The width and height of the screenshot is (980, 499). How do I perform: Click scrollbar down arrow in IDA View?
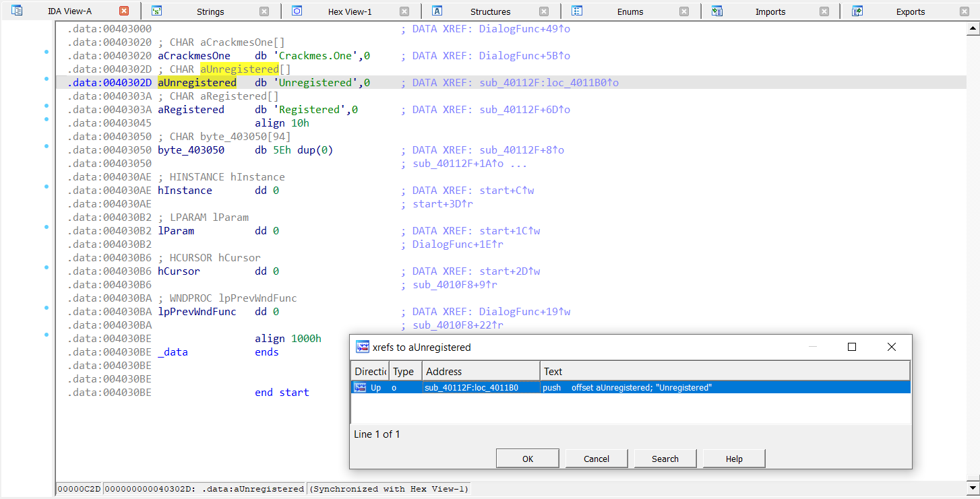[973, 488]
